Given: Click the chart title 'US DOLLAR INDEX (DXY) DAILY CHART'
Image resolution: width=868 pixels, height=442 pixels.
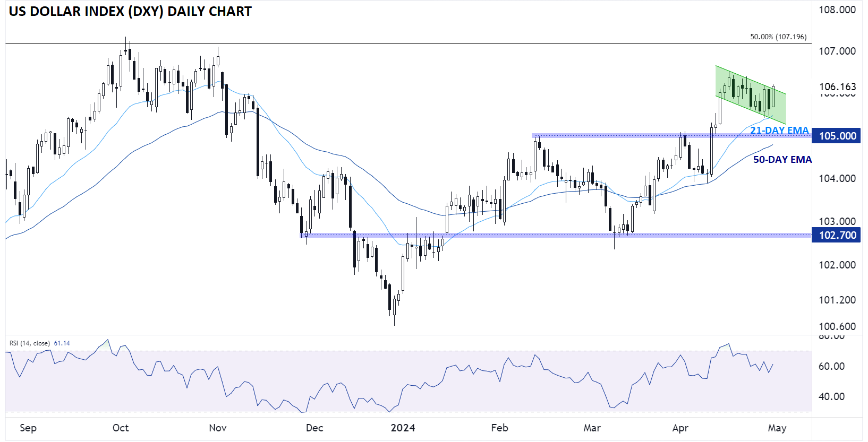Looking at the screenshot, I should [x=130, y=11].
